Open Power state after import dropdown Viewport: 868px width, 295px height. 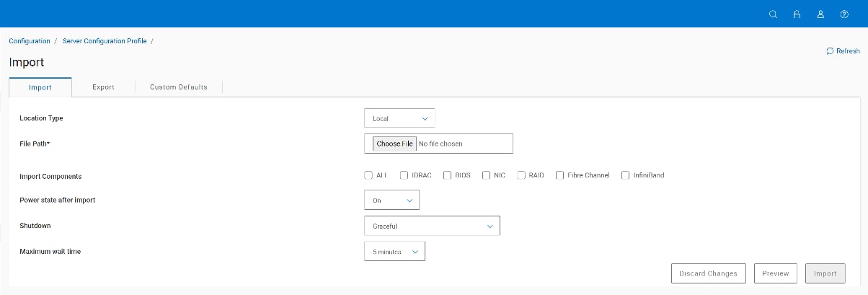click(391, 201)
